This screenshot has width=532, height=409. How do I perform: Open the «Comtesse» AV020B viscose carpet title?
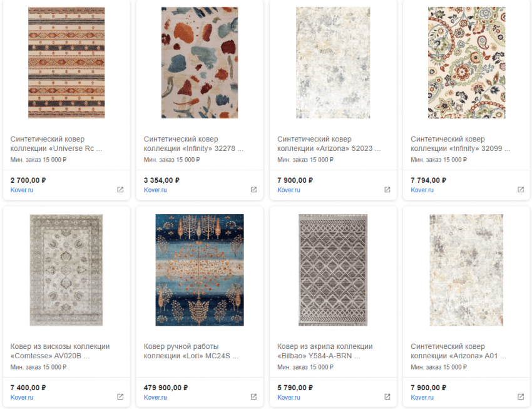pos(60,351)
